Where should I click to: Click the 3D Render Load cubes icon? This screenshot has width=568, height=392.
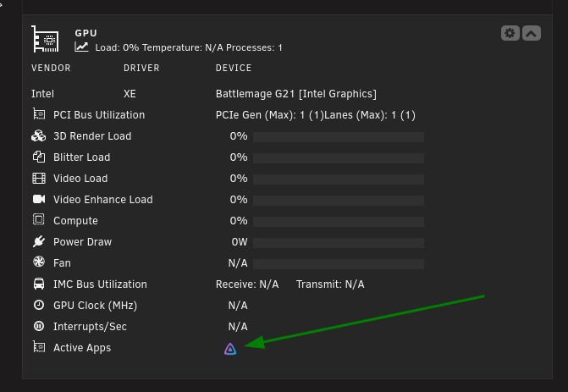click(39, 135)
